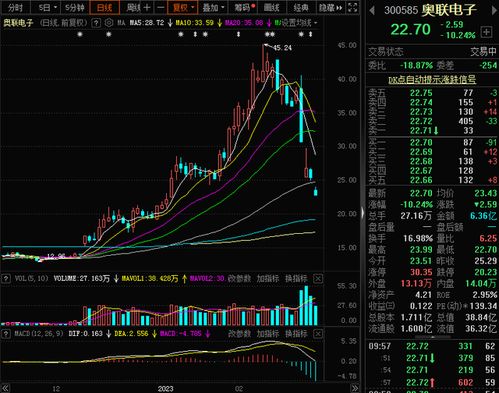Click the double-right arrow to move the timeline later

355,388
